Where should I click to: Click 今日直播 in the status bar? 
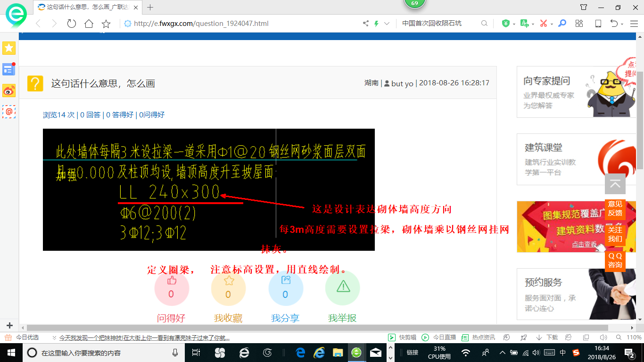tap(439, 337)
